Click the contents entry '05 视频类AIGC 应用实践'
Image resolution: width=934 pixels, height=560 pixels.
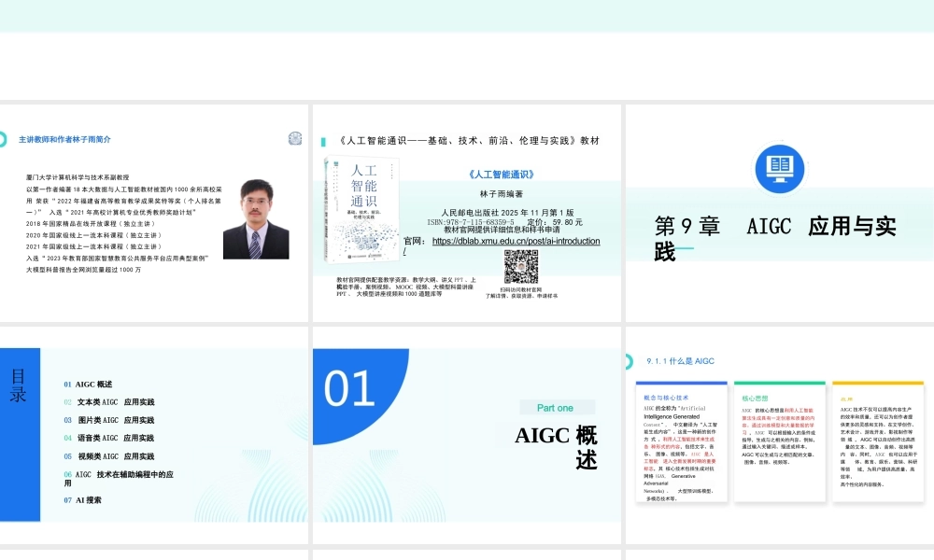tap(109, 456)
